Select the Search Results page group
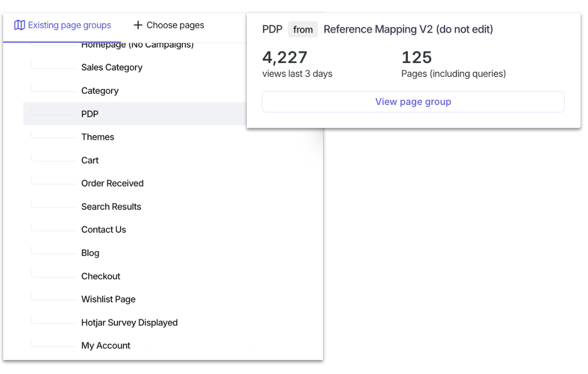 click(x=111, y=207)
